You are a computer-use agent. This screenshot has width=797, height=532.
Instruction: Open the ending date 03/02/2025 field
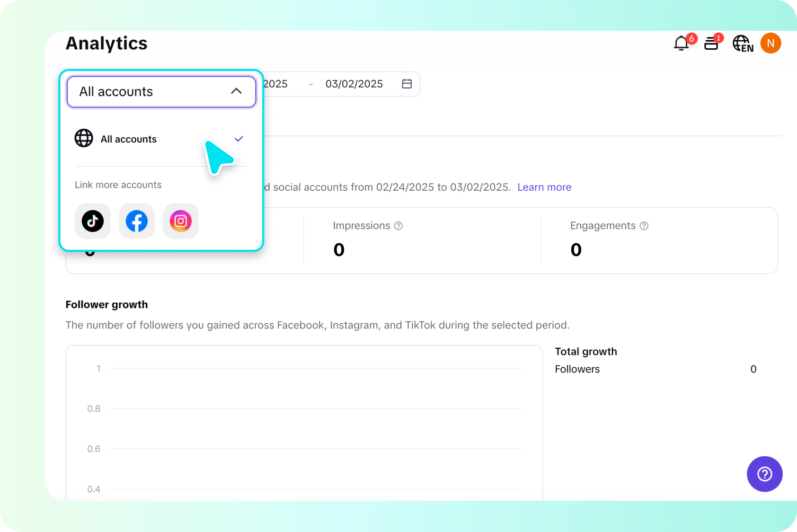click(x=354, y=83)
